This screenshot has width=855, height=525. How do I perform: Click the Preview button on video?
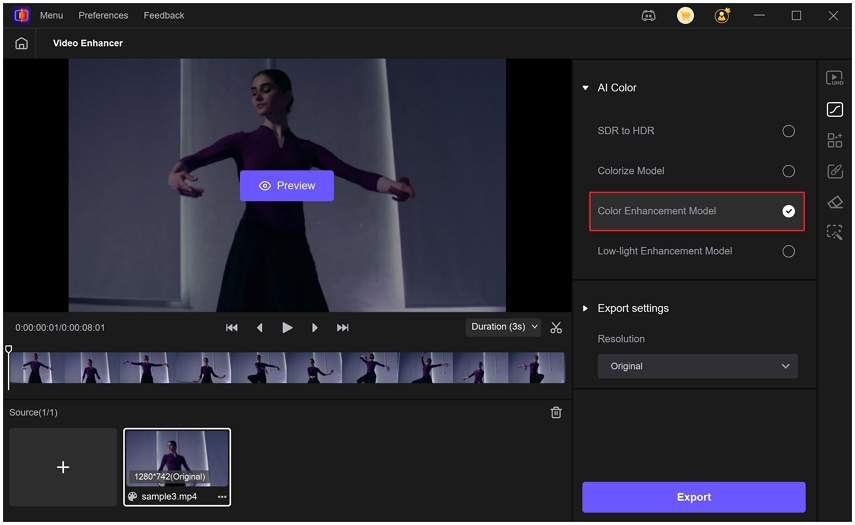pos(287,185)
